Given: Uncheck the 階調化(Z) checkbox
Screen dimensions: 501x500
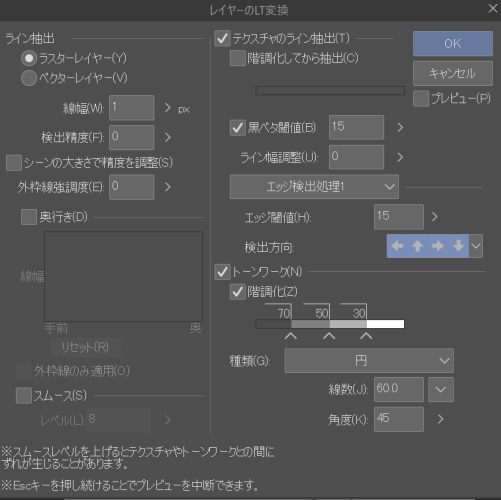Looking at the screenshot, I should coord(238,292).
